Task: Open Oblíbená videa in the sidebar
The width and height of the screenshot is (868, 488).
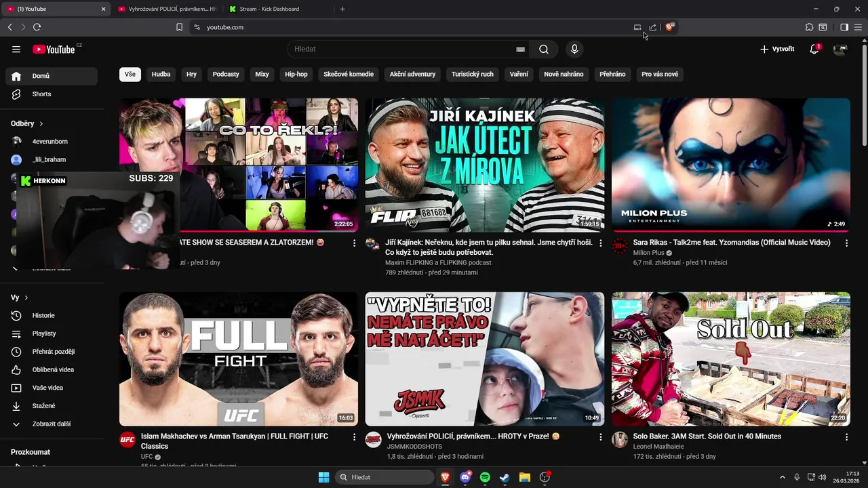Action: pos(52,369)
